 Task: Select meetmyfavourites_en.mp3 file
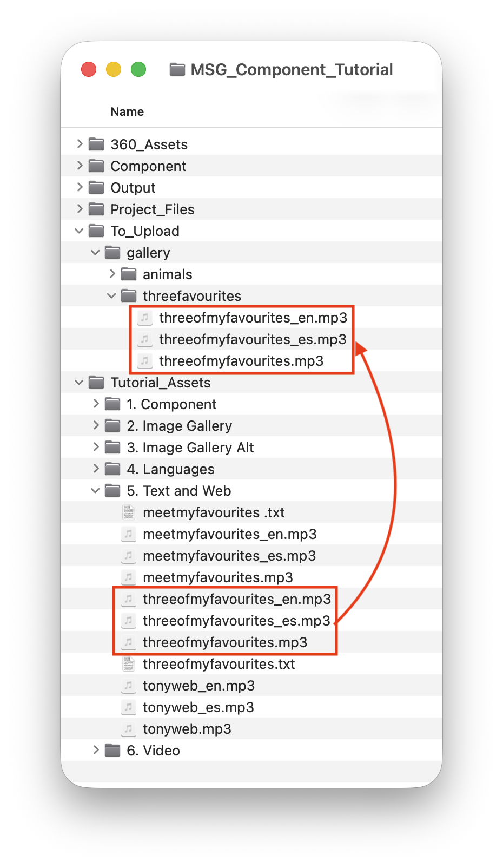point(251,534)
